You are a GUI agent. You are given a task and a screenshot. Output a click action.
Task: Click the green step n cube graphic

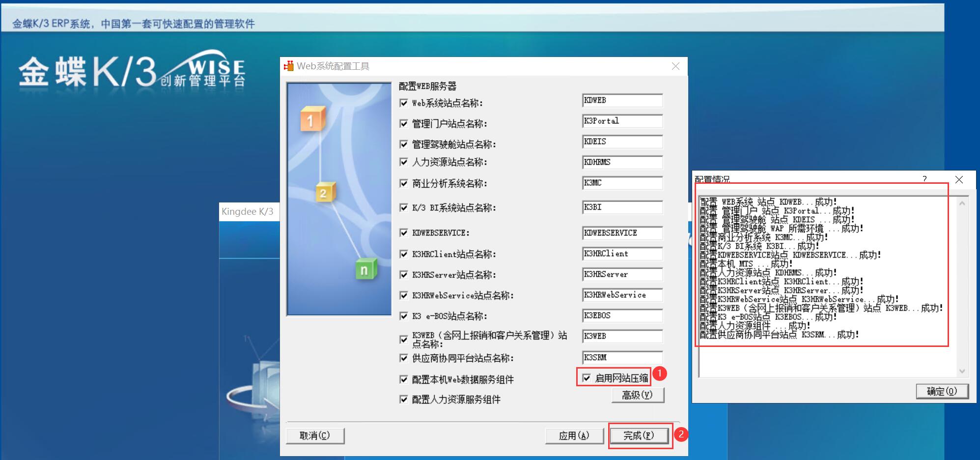pyautogui.click(x=366, y=269)
